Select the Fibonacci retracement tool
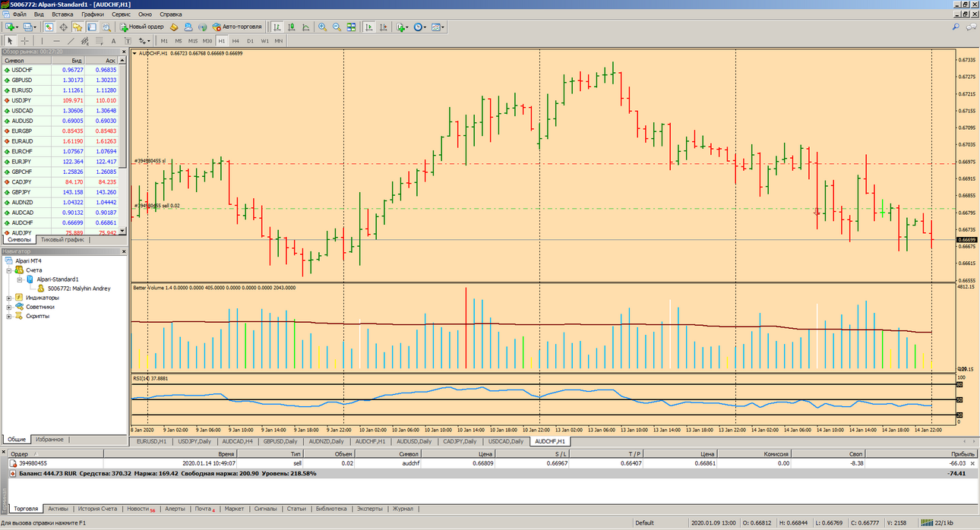980x530 pixels. tap(100, 40)
